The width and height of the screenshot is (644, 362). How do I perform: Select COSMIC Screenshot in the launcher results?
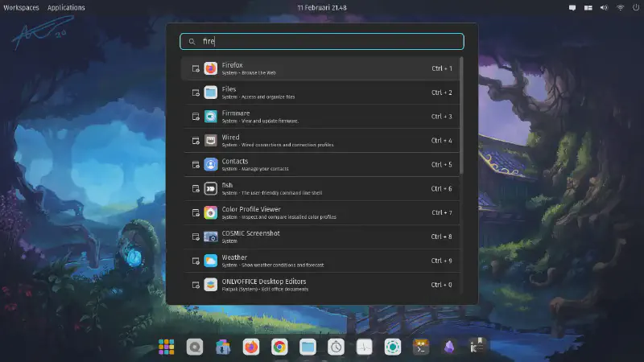pos(322,237)
